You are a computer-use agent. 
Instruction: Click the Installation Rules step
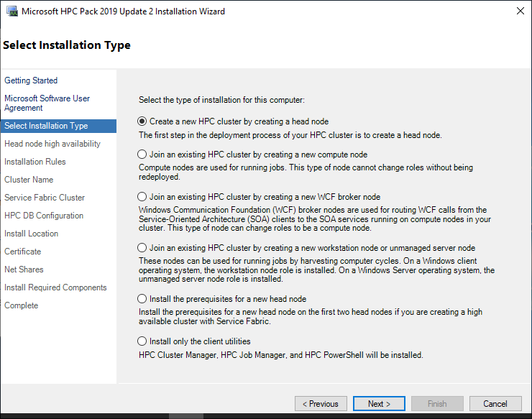[x=35, y=162]
